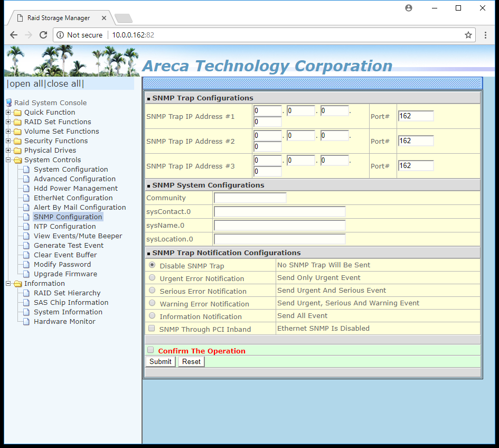499x448 pixels.
Task: Click the Raid System Console root icon
Action: pyautogui.click(x=9, y=102)
